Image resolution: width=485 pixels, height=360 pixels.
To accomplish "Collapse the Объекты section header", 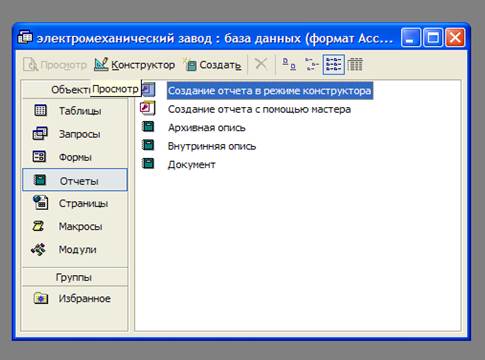I will pyautogui.click(x=75, y=89).
